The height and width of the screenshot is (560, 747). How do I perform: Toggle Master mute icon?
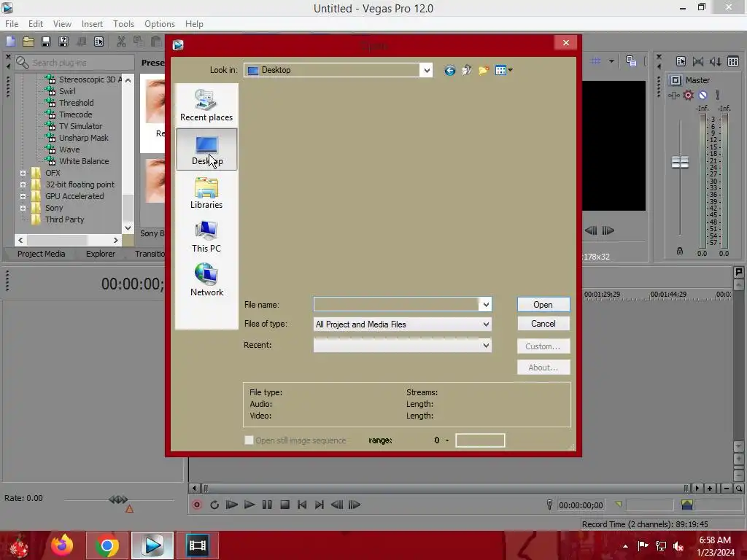[x=703, y=96]
